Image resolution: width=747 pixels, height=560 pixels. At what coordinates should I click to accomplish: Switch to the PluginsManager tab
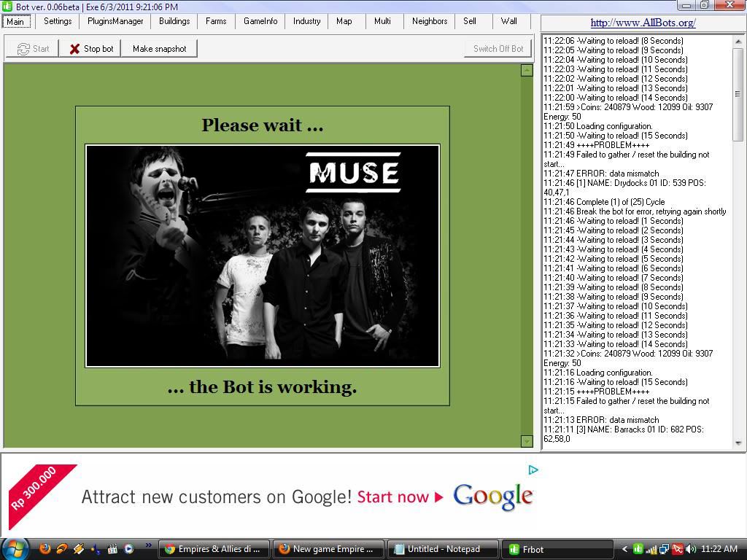pyautogui.click(x=115, y=21)
